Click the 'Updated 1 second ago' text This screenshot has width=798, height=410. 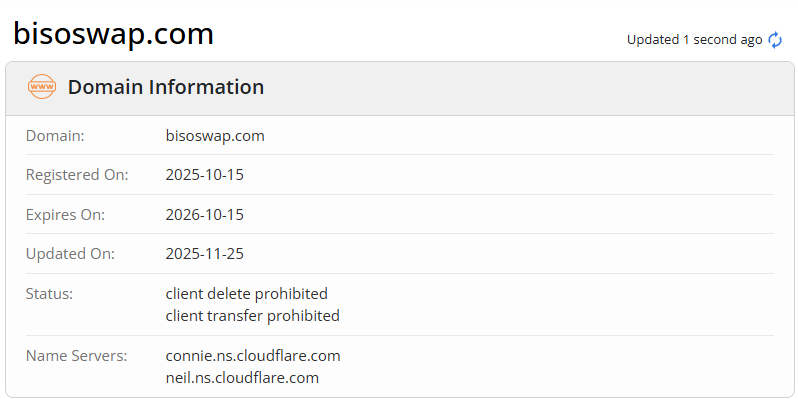point(694,40)
